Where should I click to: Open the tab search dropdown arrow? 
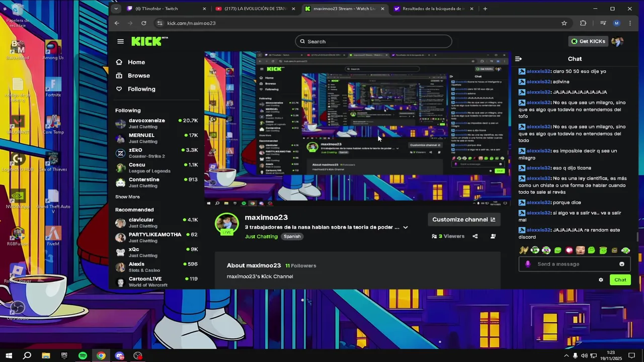[116, 9]
